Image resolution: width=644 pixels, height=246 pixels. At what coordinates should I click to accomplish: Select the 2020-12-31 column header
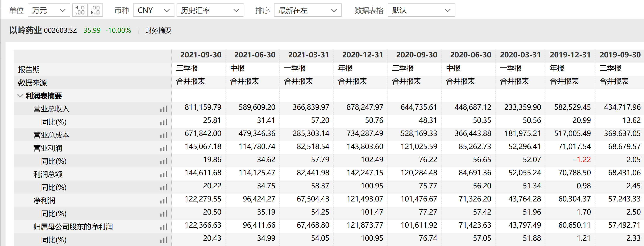[x=362, y=55]
